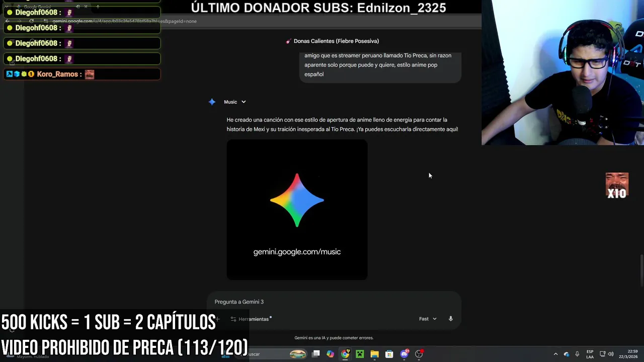The image size is (644, 362).
Task: Open the Fast model selector dropdown
Action: [428, 319]
